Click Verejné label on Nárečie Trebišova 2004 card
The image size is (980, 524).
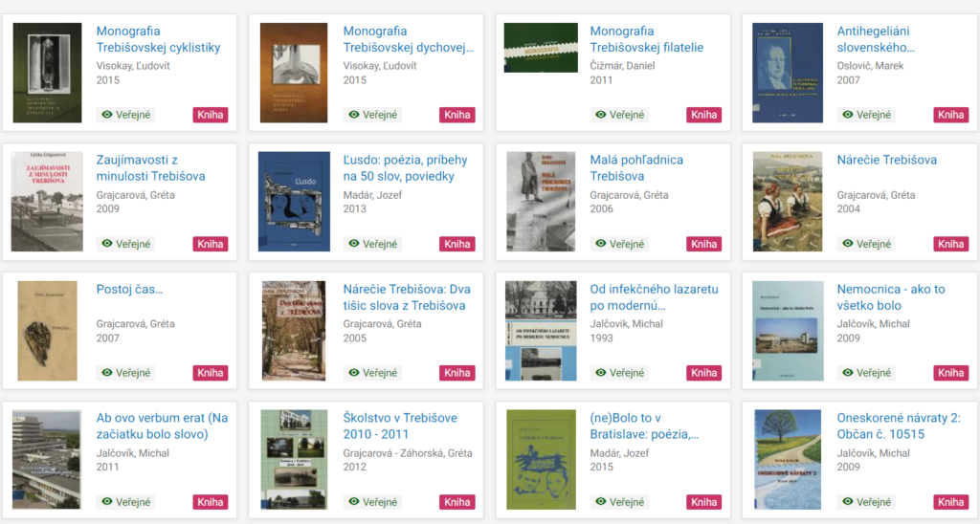(874, 244)
